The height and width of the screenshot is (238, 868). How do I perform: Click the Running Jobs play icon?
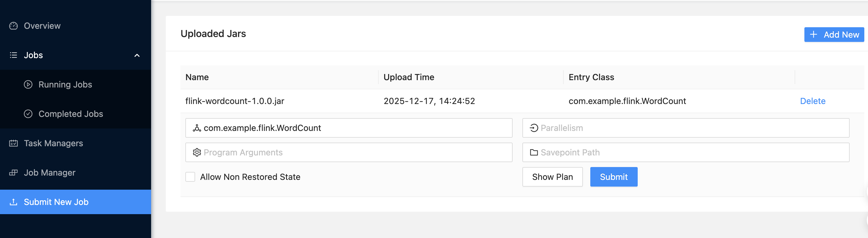28,84
